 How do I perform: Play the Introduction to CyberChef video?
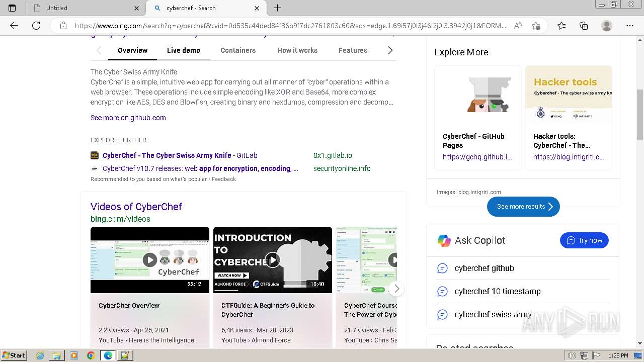(x=273, y=260)
